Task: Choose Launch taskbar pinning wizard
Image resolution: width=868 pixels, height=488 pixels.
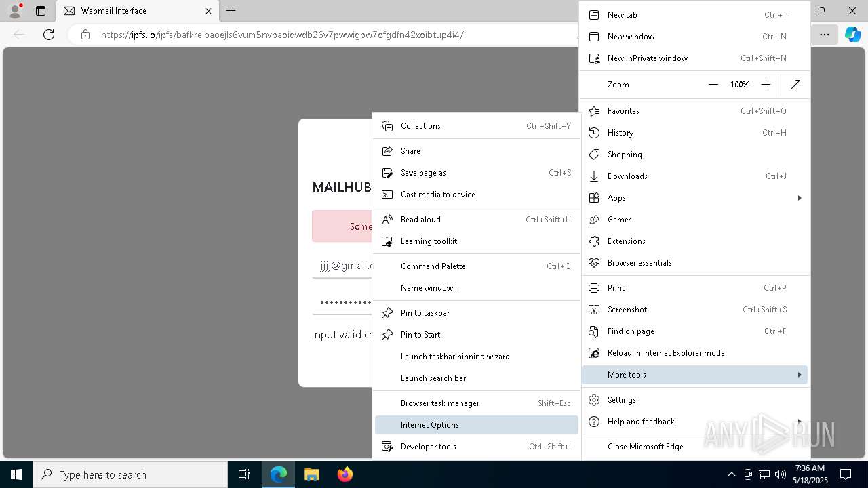Action: coord(477,357)
